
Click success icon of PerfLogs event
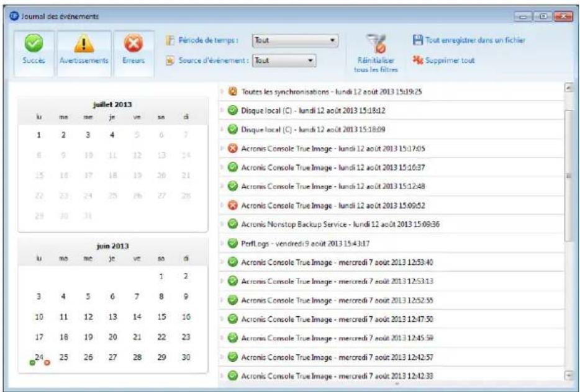pos(232,243)
